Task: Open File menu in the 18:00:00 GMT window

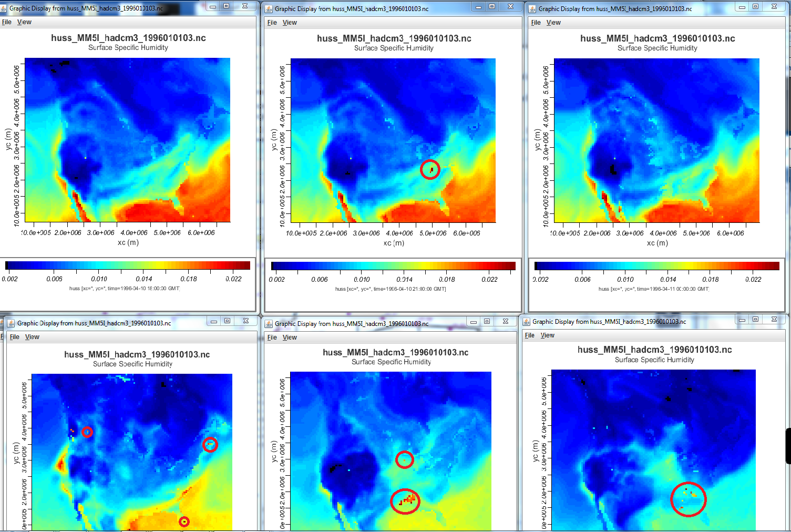Action: (7, 22)
